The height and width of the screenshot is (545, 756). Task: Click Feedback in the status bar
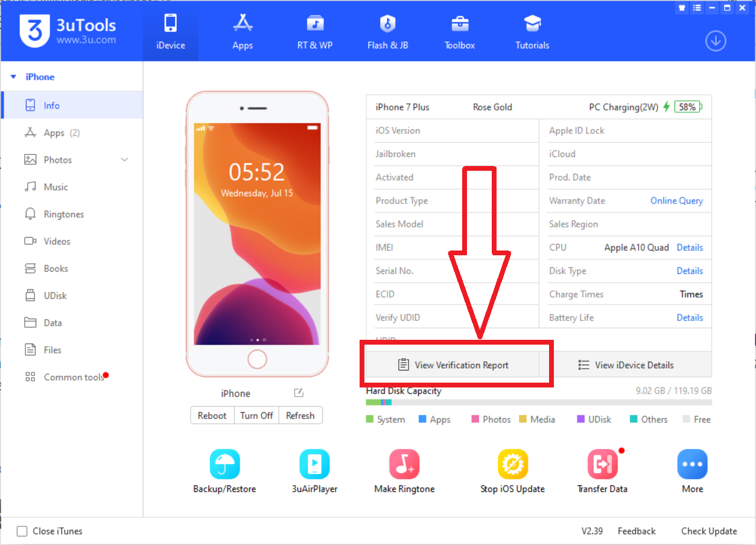pyautogui.click(x=637, y=531)
